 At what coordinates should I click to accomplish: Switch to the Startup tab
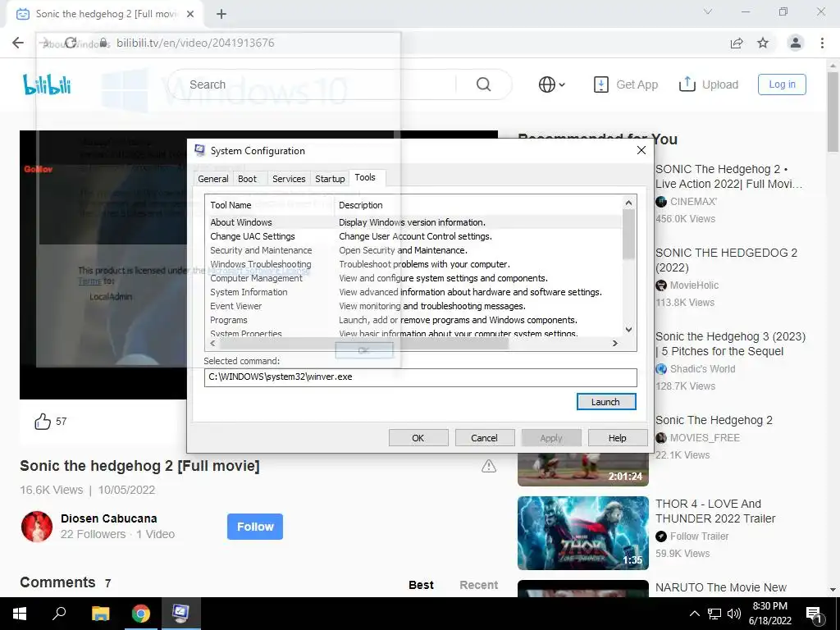point(330,179)
